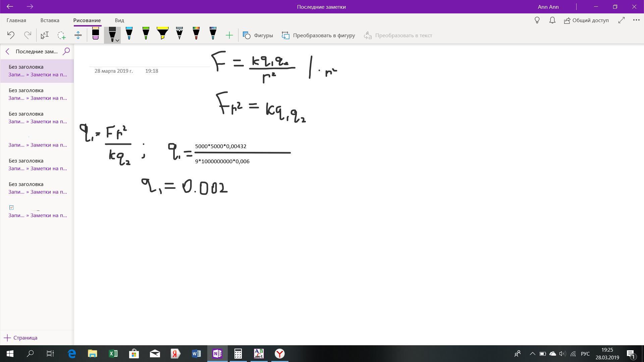Open the to-do checkbox note in list
This screenshot has height=362, width=644.
pos(37,211)
